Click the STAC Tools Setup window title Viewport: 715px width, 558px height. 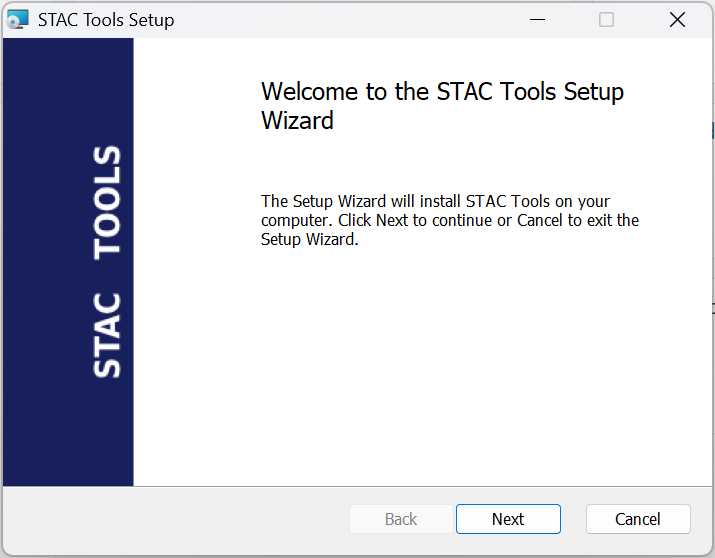(x=106, y=20)
